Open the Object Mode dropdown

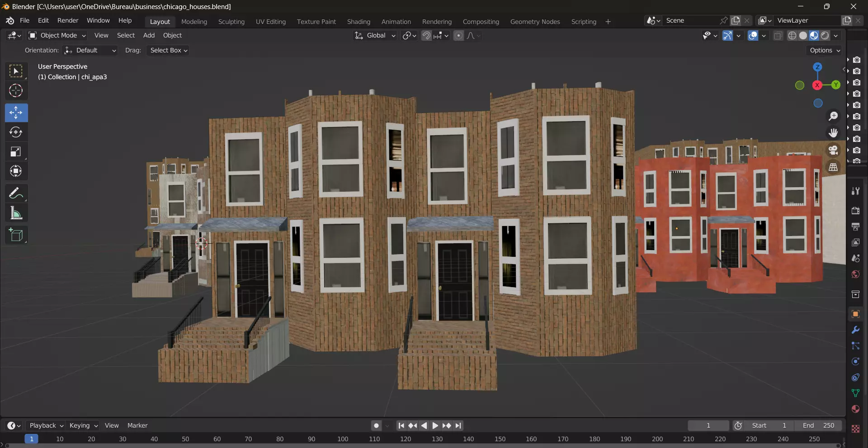pyautogui.click(x=57, y=36)
